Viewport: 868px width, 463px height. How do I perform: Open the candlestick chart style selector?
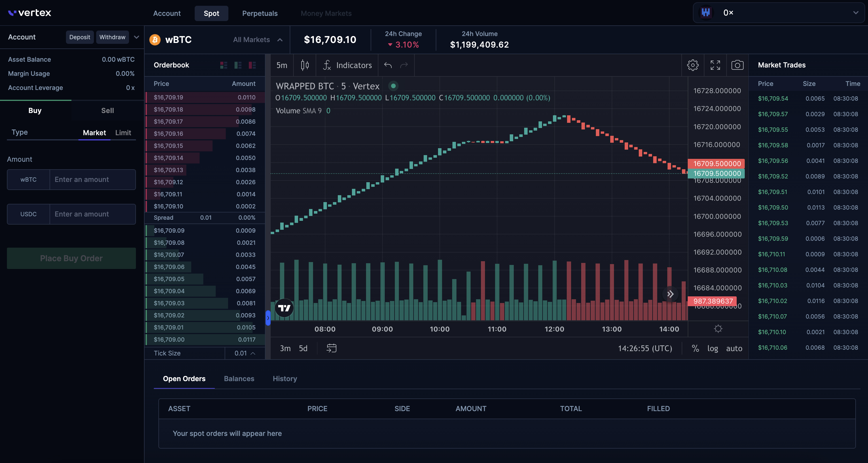coord(305,65)
